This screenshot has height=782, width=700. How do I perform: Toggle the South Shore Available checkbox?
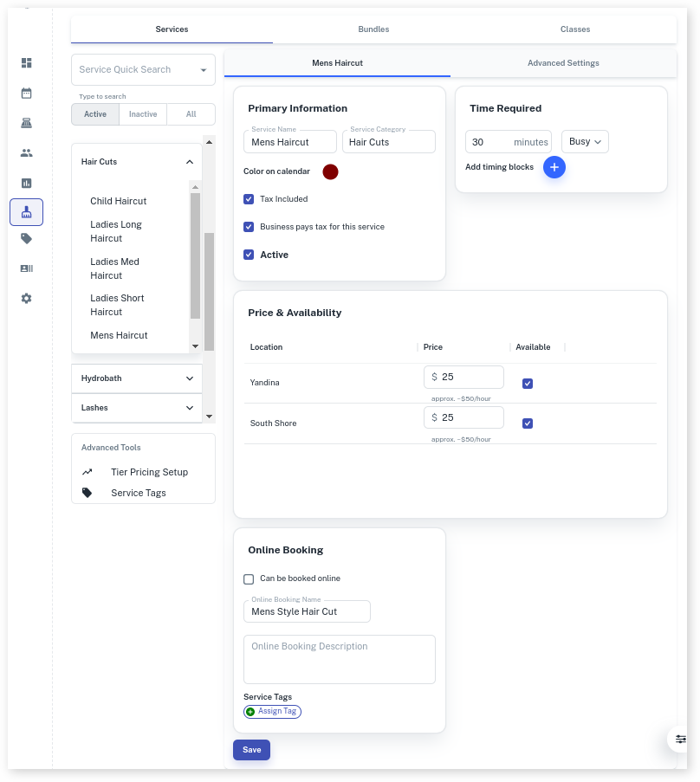(x=528, y=423)
